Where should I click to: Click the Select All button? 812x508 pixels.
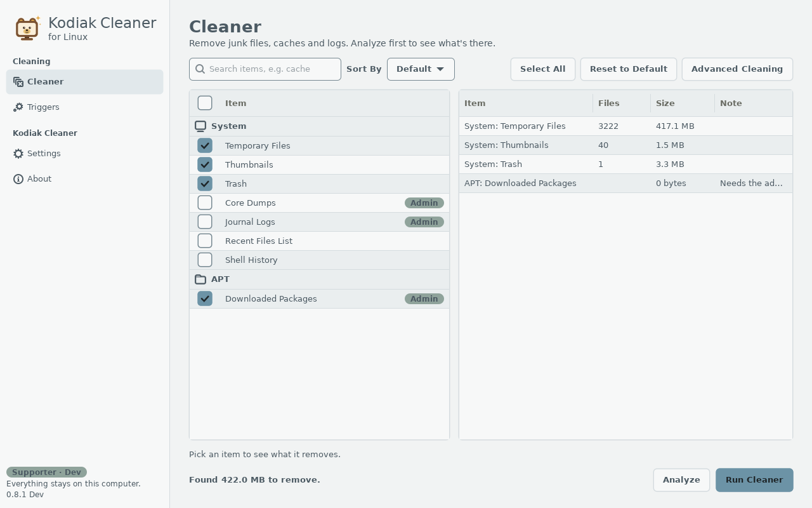pos(543,69)
